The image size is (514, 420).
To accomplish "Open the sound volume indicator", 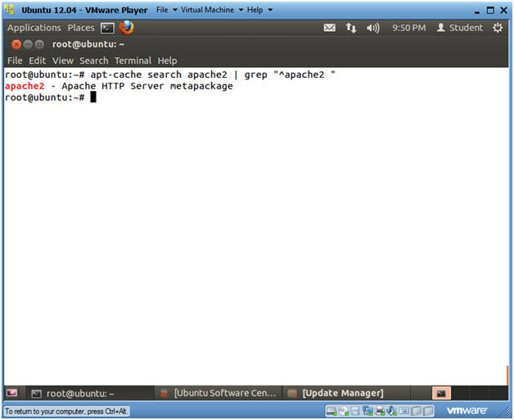I will [x=373, y=28].
